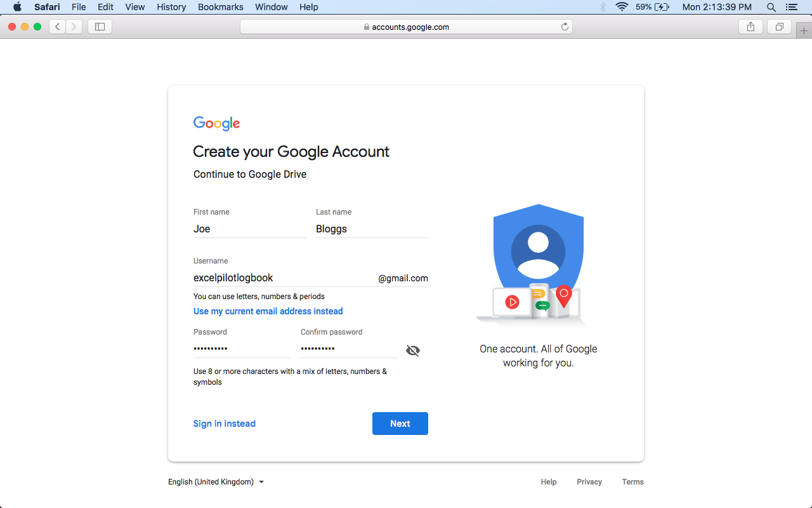812x508 pixels.
Task: Click the menu bar clock Mon 2:13:39 PM
Action: pos(717,7)
